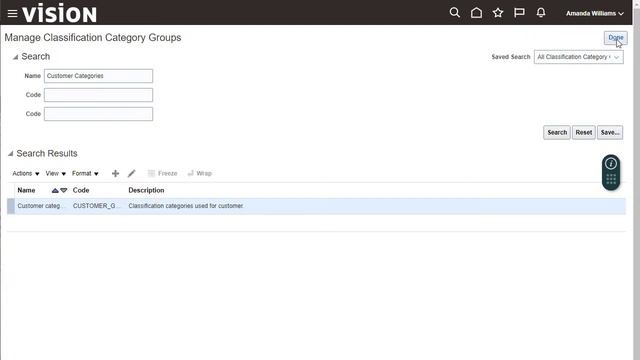Click the Search button
The image size is (640, 360).
point(557,133)
